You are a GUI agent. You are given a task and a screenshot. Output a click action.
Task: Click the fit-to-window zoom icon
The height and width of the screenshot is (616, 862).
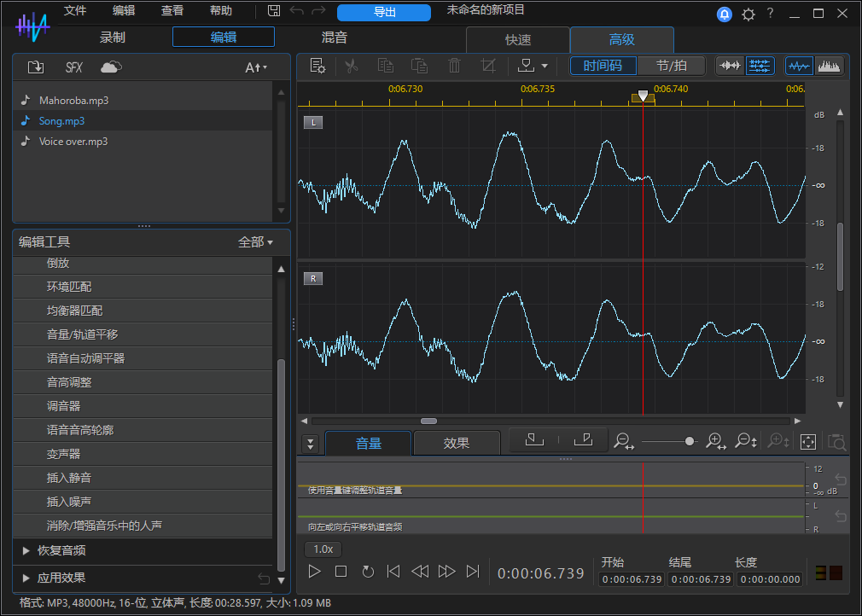(x=808, y=441)
